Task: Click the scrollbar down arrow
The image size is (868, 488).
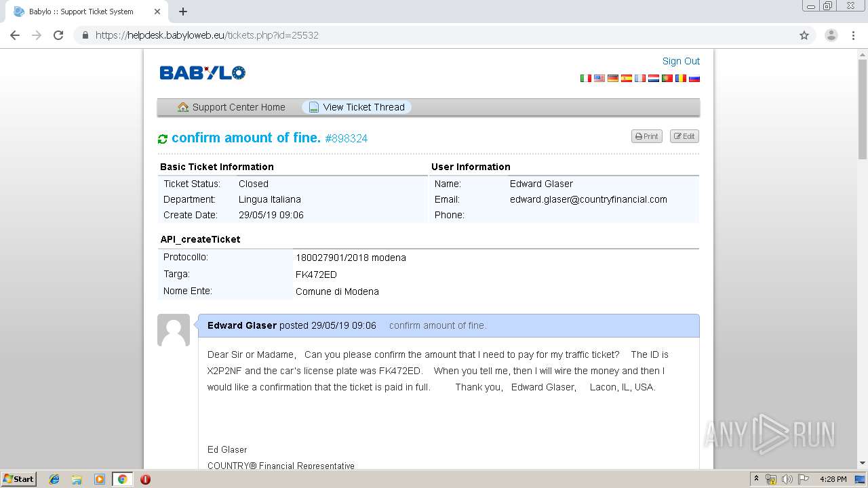Action: point(863,463)
